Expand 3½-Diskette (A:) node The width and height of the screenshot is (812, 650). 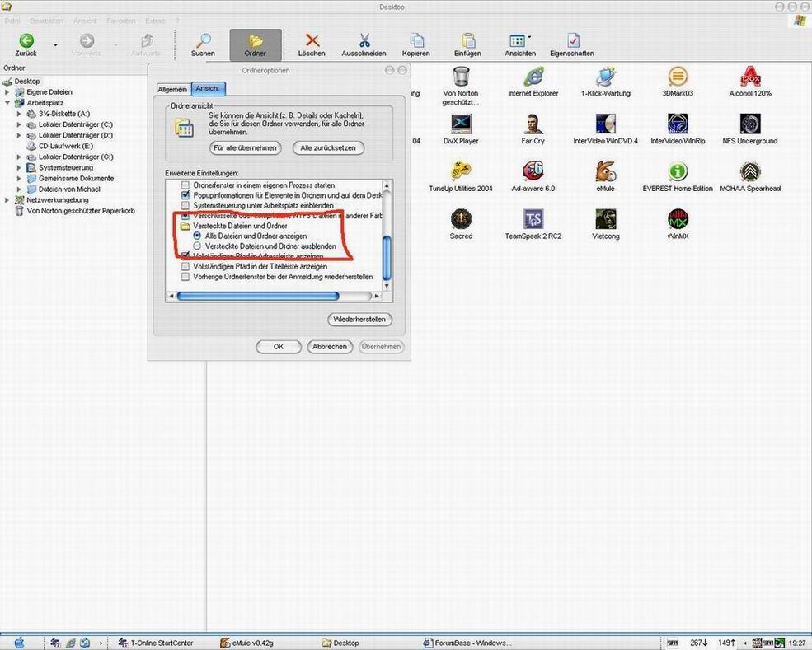tap(19, 114)
